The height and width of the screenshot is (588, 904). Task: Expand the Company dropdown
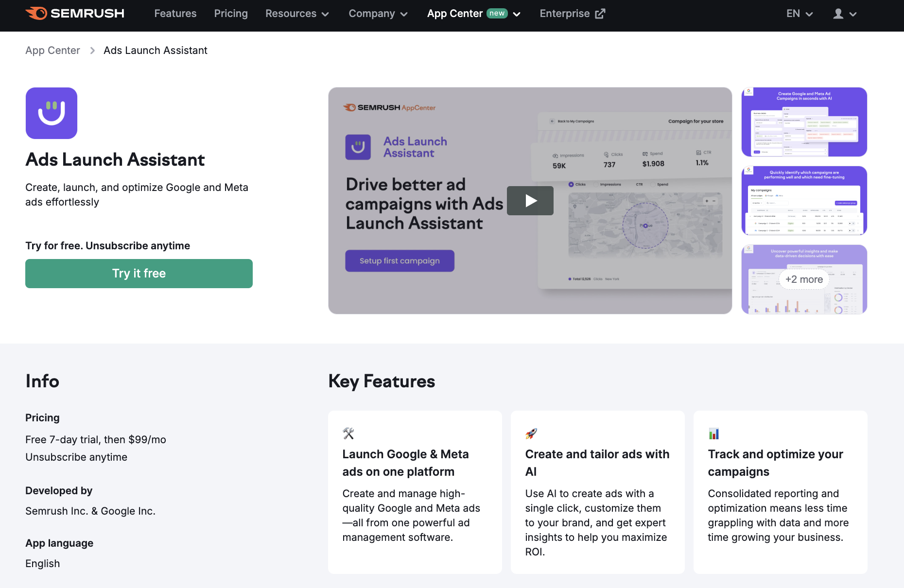click(378, 14)
